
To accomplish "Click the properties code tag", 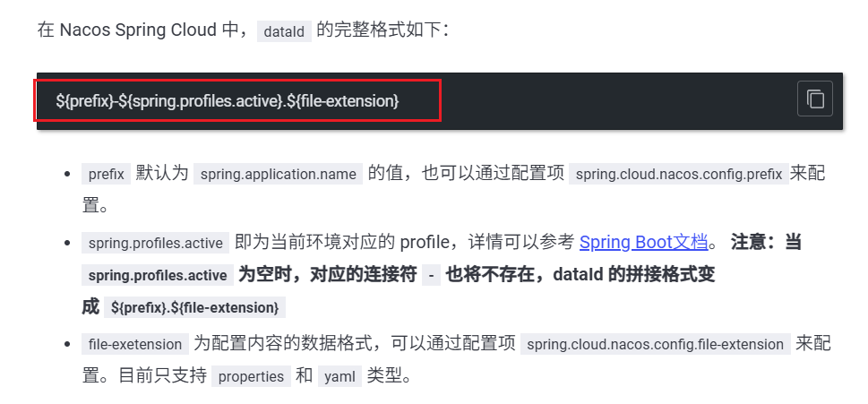I will pos(252,376).
